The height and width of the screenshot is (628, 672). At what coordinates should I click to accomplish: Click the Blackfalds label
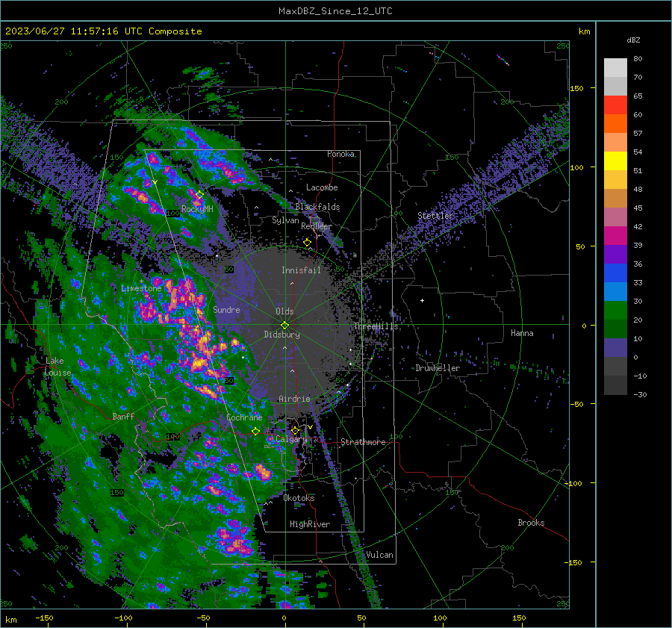317,207
